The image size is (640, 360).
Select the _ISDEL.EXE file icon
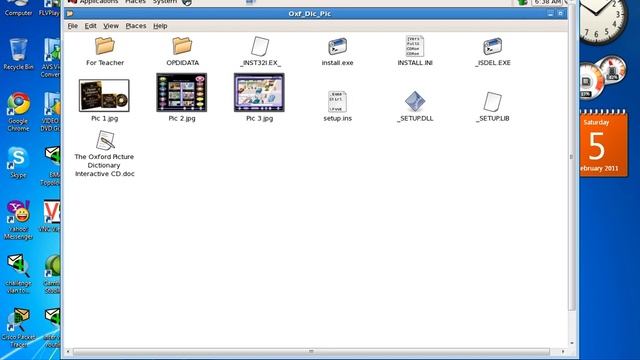493,46
